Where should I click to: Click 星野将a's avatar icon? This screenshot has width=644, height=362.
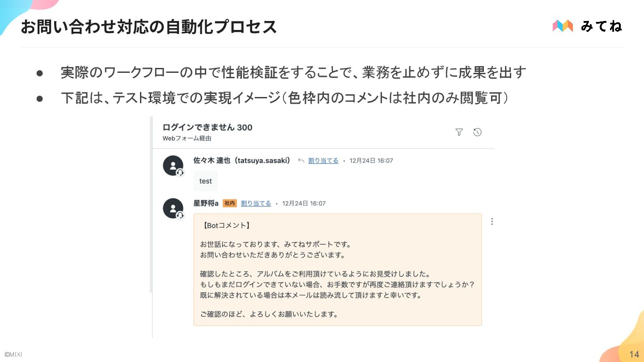[x=173, y=208]
